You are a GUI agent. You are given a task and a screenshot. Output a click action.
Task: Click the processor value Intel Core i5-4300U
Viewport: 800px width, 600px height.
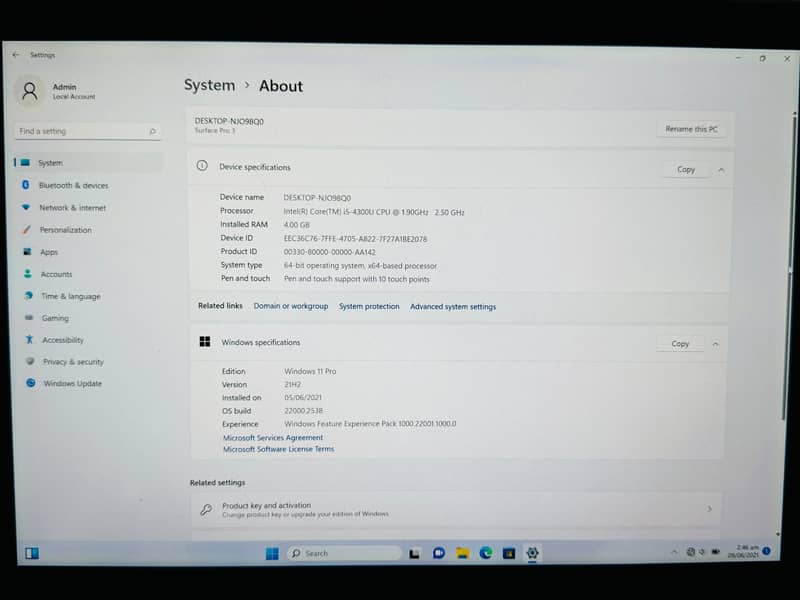pos(374,212)
